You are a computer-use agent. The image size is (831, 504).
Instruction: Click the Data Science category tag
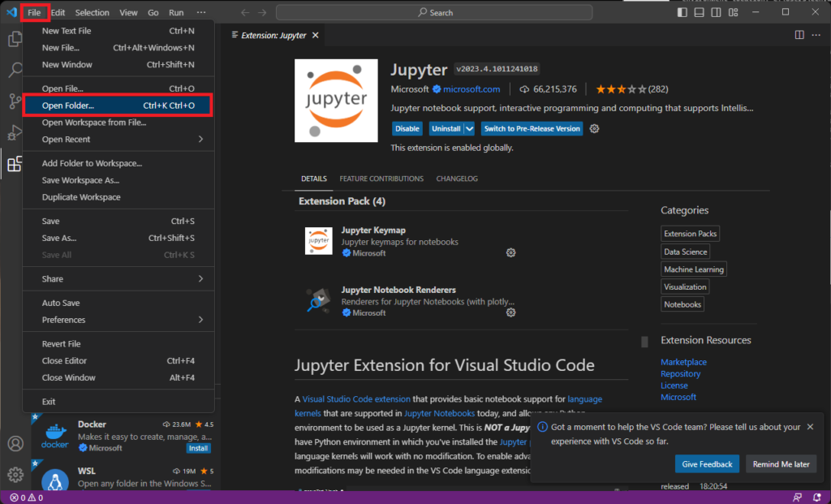685,252
